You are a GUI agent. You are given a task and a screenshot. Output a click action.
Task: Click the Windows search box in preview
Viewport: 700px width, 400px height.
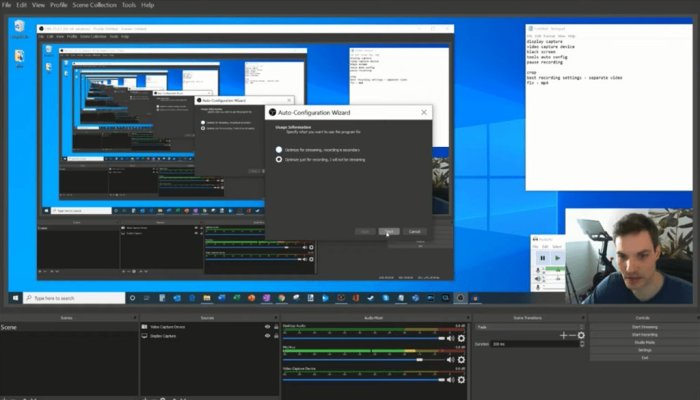[75, 298]
